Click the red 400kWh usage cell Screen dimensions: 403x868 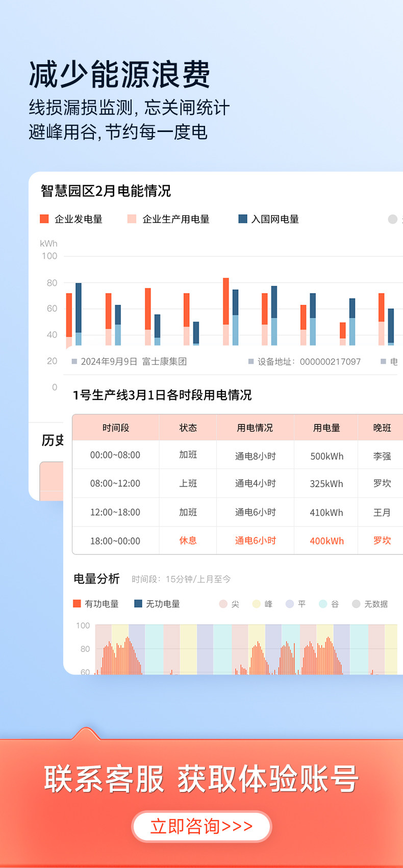pos(326,541)
